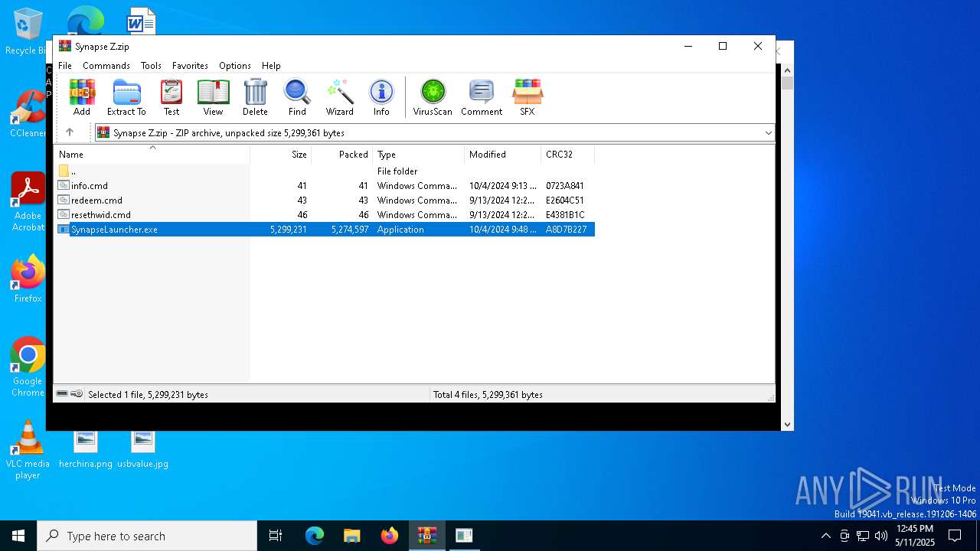Go up one folder level arrow
Viewport: 980px width, 551px height.
point(70,132)
